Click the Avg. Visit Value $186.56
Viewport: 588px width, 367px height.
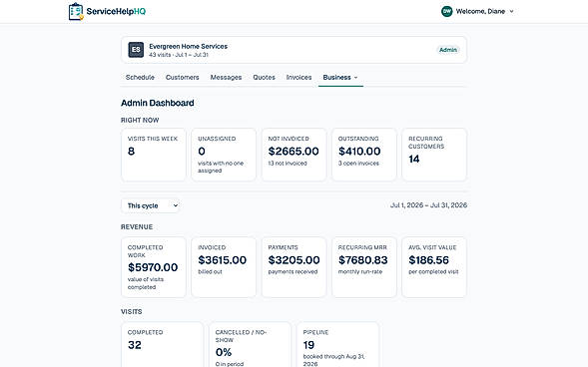click(428, 260)
